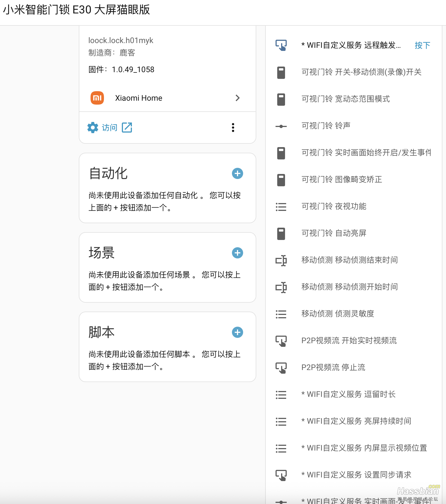This screenshot has width=446, height=504.
Task: Open 移动侦测 移动侦测结束时间 entity
Action: coord(350,260)
